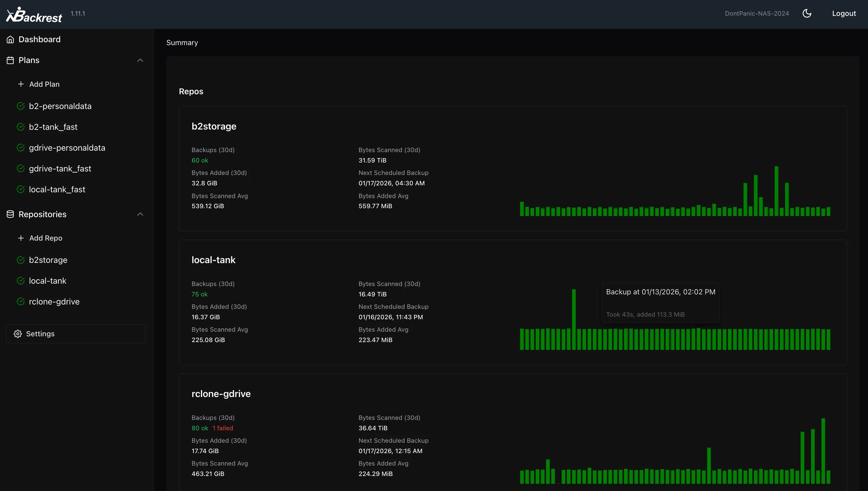Click the status icon beside sidebar b2storage
Viewport: 868px width, 491px height.
(21, 260)
